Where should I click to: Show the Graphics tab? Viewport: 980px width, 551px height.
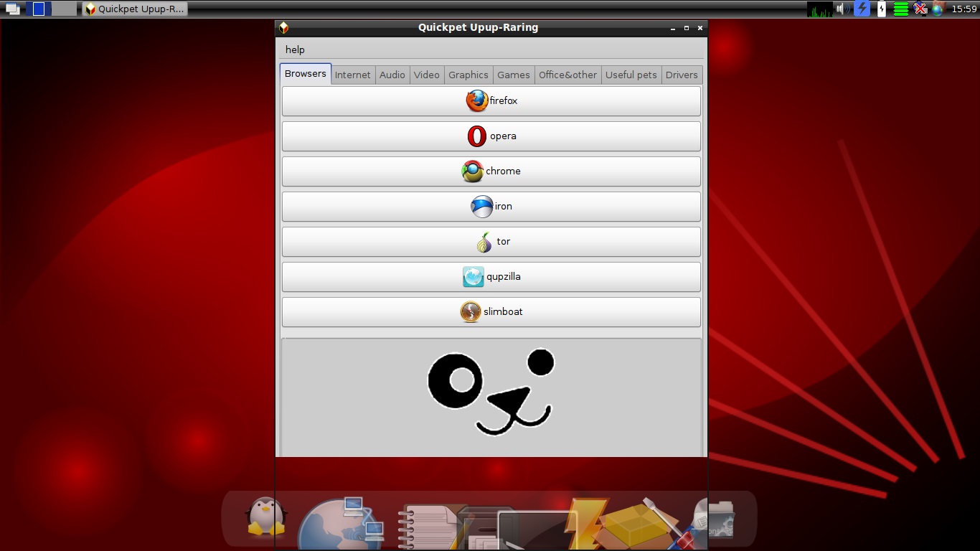pyautogui.click(x=468, y=75)
